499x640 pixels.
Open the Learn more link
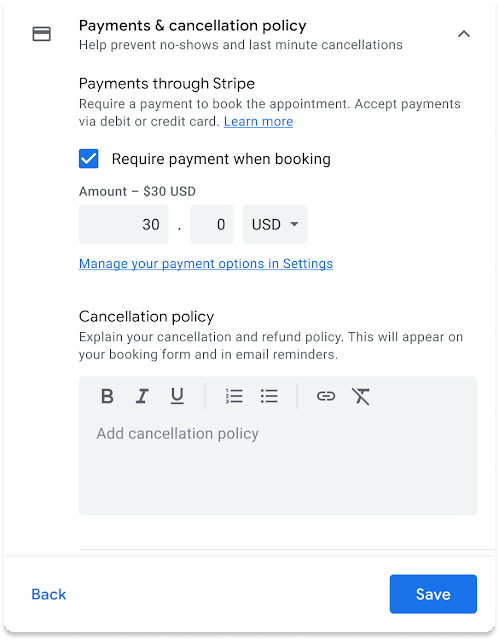tap(258, 122)
